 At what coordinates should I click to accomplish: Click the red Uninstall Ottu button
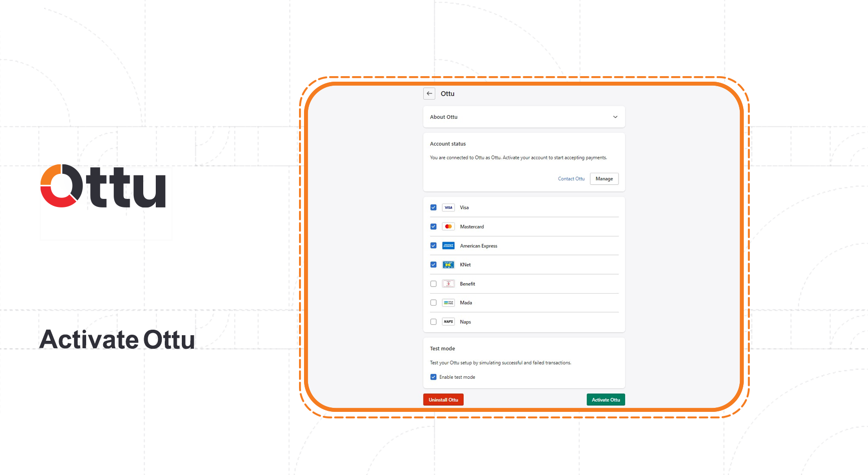[x=443, y=400]
